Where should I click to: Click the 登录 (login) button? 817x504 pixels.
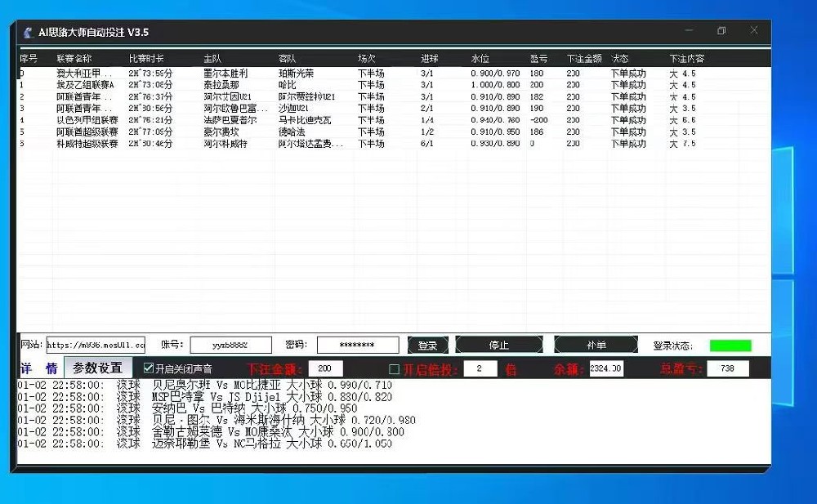(x=427, y=344)
